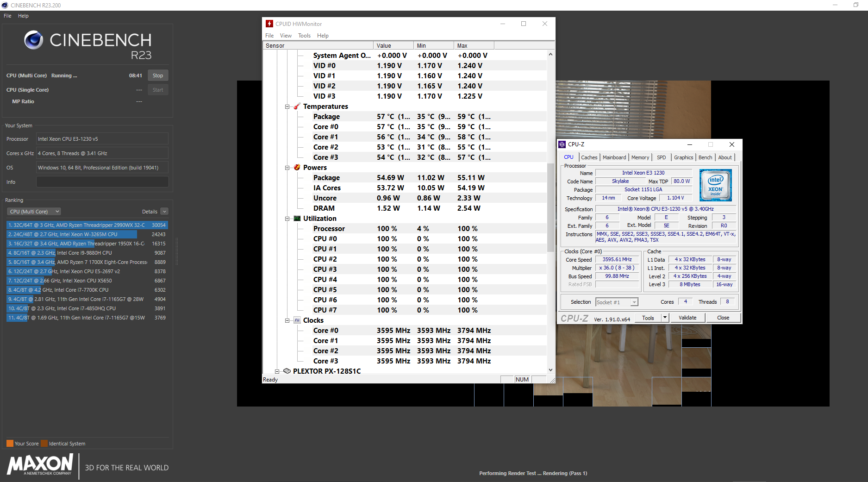Select the CPU #7 utilization row
Viewport: 868px width, 482px height.
[x=405, y=310]
